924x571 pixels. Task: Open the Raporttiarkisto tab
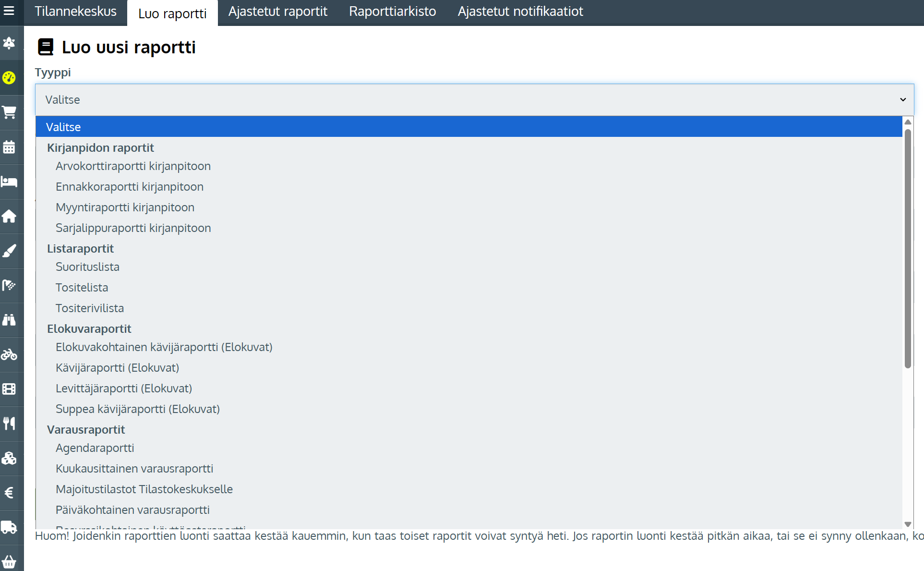click(392, 12)
